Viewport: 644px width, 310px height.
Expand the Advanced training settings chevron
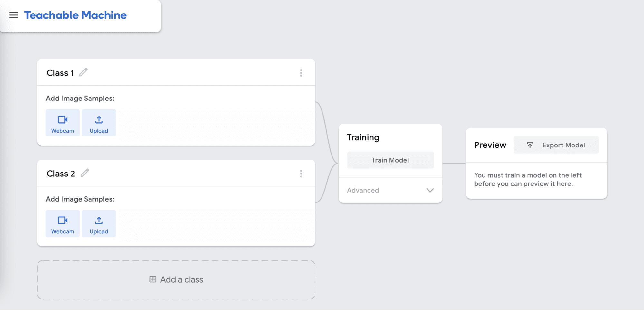[x=430, y=190]
